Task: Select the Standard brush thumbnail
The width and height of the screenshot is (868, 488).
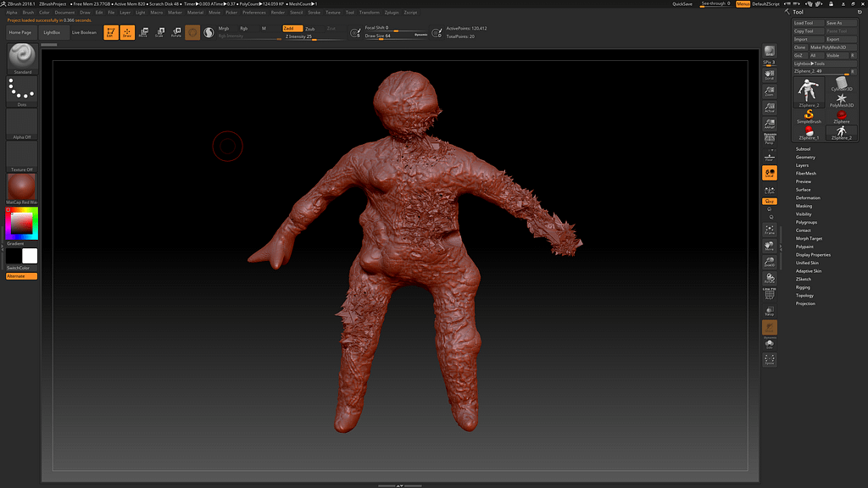Action: (x=21, y=56)
